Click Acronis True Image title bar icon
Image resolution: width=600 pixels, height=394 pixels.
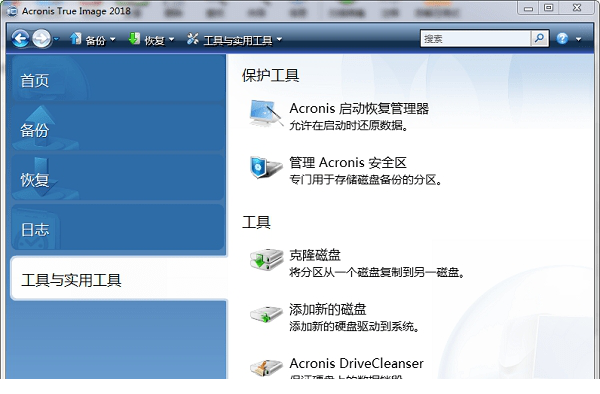[x=12, y=11]
